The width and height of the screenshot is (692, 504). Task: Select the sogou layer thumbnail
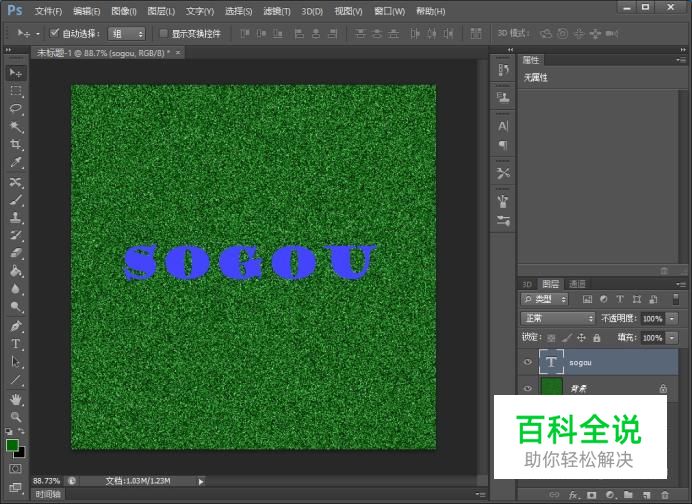551,362
